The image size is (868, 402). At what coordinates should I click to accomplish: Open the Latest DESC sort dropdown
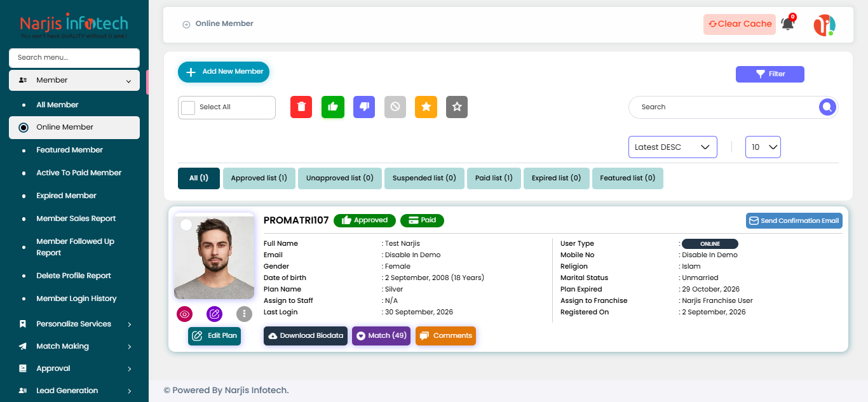[673, 147]
